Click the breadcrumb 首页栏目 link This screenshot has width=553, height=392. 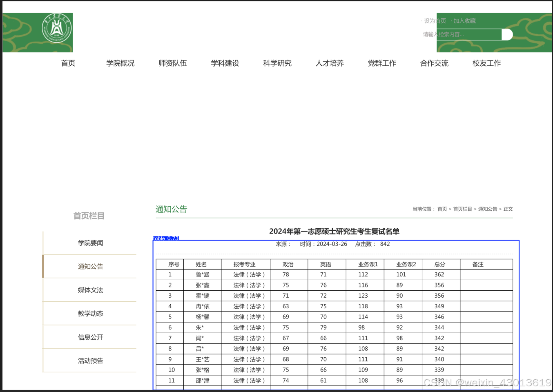(462, 209)
